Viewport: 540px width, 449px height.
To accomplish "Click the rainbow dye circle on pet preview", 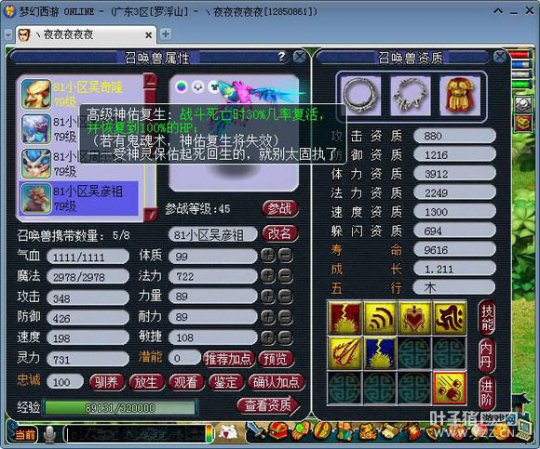I will pos(181,86).
